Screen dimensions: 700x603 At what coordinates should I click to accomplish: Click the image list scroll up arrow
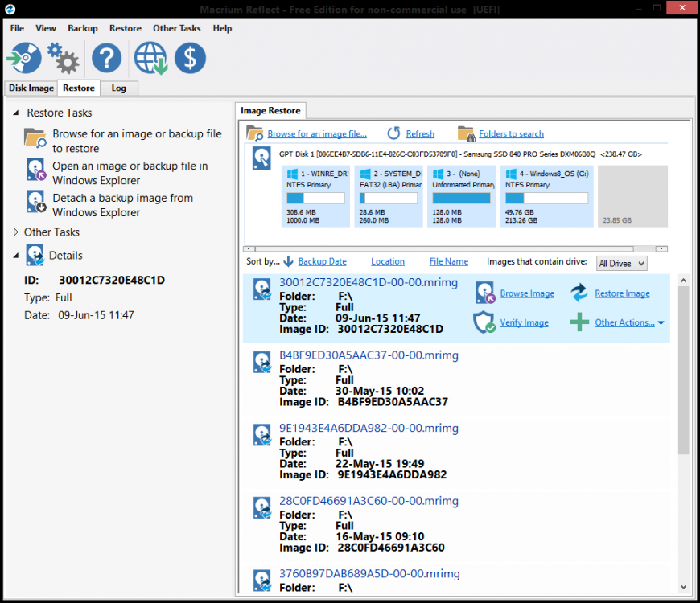point(683,281)
